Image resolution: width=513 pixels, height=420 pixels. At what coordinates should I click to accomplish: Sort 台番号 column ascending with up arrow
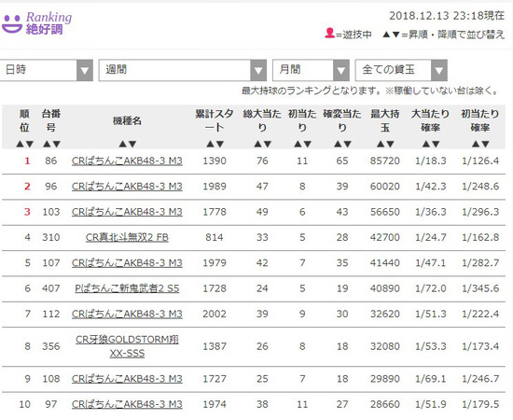(x=47, y=144)
